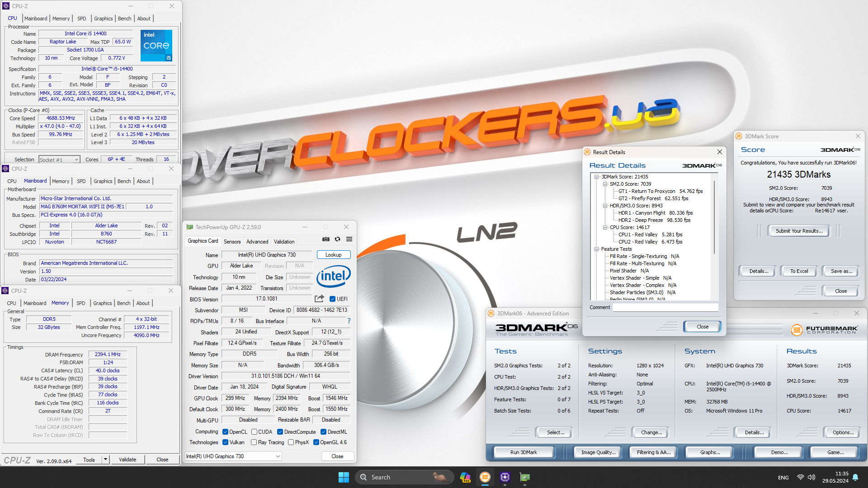Open the CPU-Z Tools dropdown arrow
Image resolution: width=868 pixels, height=488 pixels.
pyautogui.click(x=105, y=460)
